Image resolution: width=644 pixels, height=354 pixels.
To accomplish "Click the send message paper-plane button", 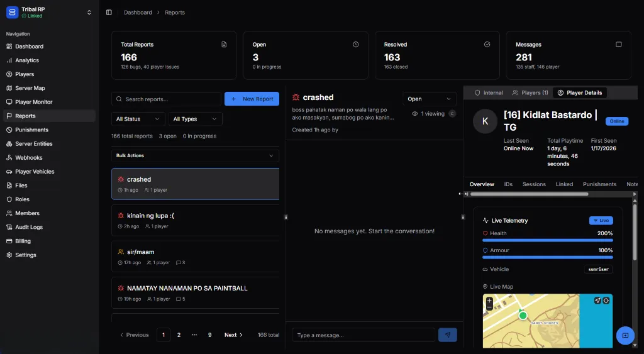I will [x=448, y=335].
